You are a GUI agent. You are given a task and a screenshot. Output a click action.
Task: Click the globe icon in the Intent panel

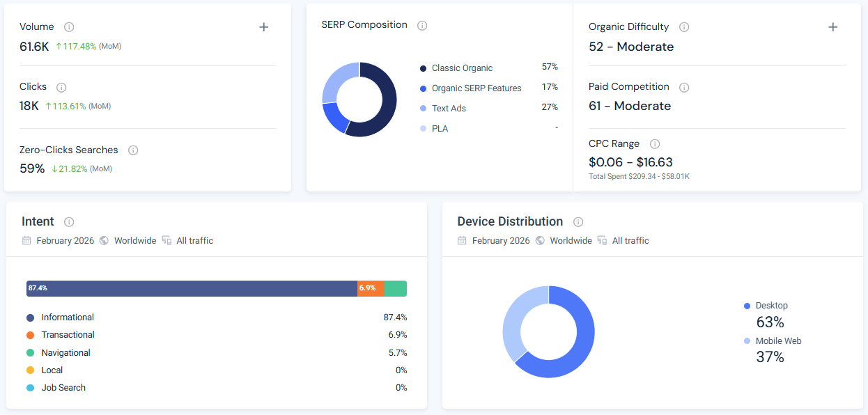104,241
